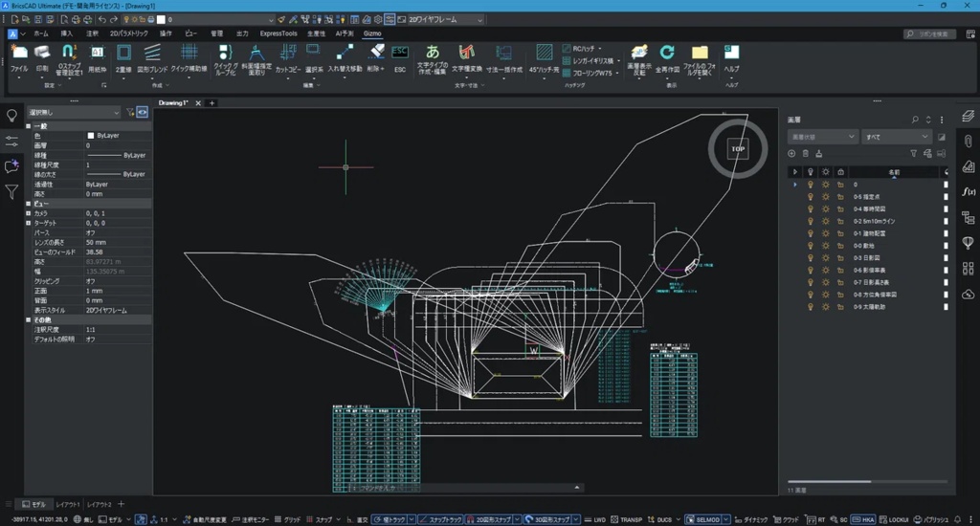Select the Gizmo ribbon tab
Image resolution: width=980 pixels, height=526 pixels.
(372, 33)
